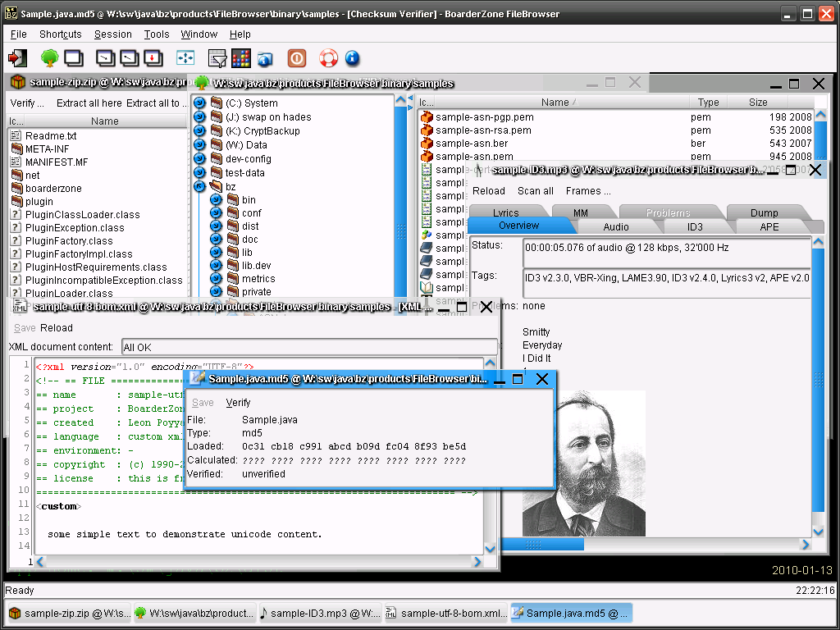Click the plain stacked-windows toolbar icon
The image size is (840, 630).
(74, 58)
